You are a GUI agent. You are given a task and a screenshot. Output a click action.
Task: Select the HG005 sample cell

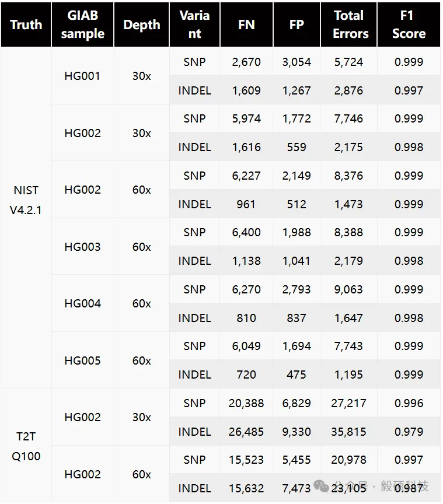click(x=83, y=360)
